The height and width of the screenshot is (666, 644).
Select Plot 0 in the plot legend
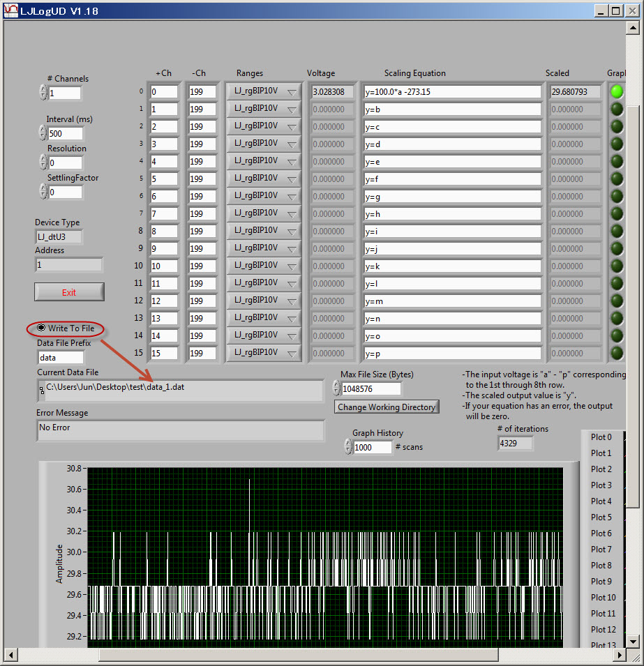(x=601, y=437)
